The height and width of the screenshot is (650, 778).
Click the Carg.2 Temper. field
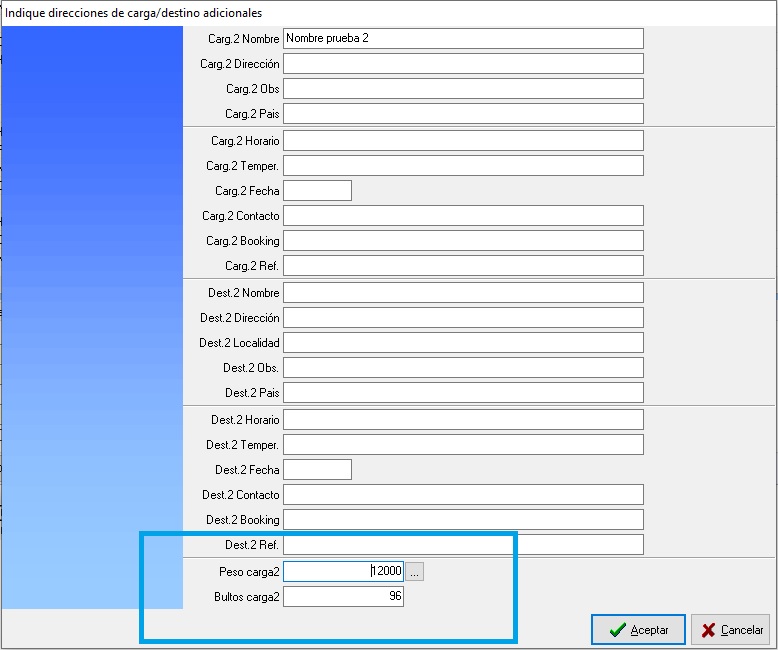pos(463,166)
